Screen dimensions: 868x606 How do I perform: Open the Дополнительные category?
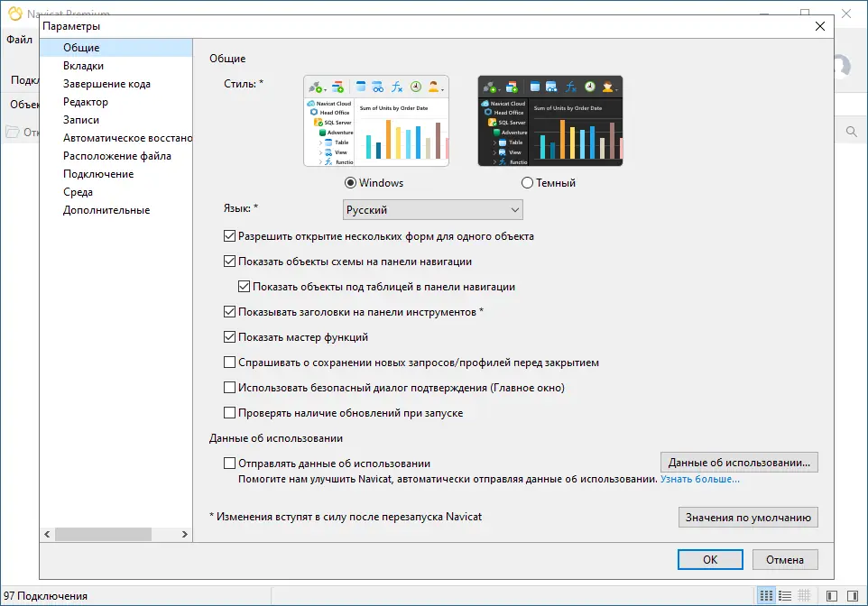click(x=116, y=210)
